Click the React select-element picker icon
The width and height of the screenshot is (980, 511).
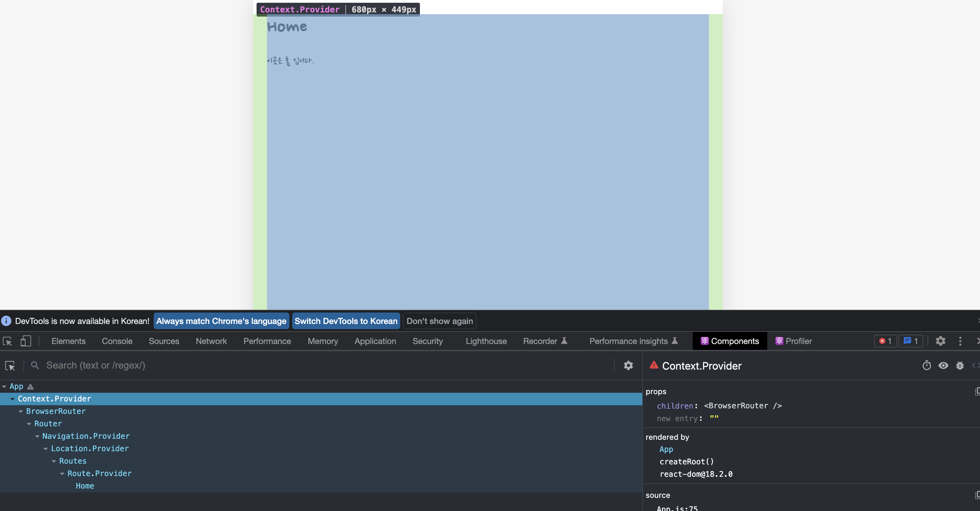pos(10,365)
